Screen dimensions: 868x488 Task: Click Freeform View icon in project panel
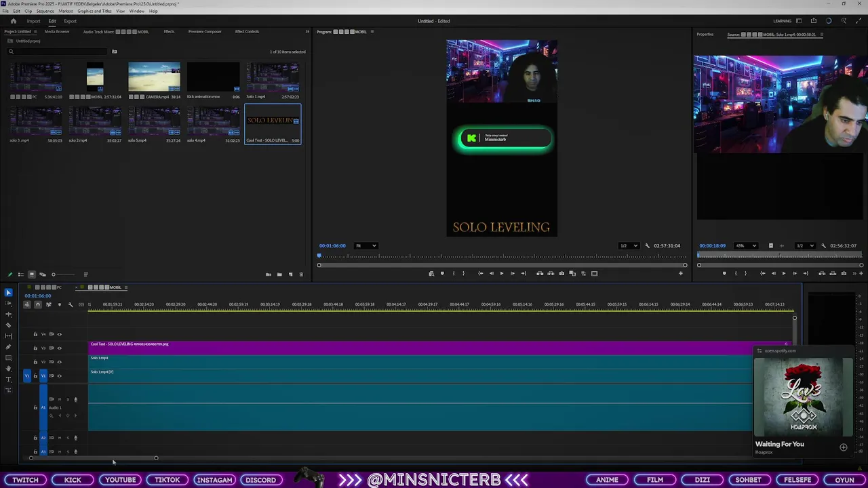[42, 274]
